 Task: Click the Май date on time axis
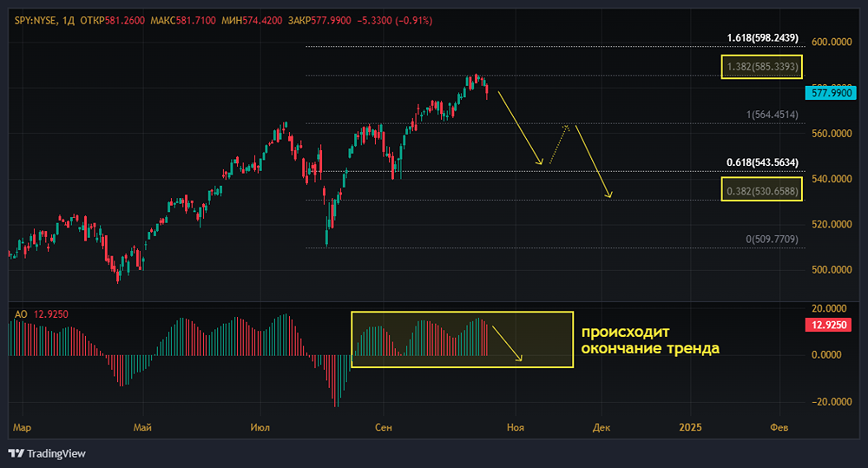coord(142,427)
